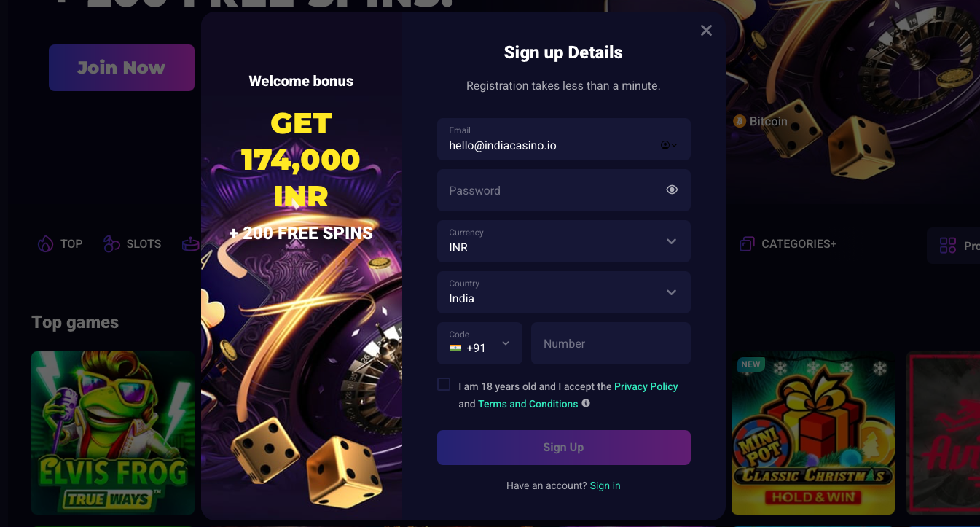Viewport: 980px width, 527px height.
Task: Click the TOP flame icon
Action: point(45,243)
